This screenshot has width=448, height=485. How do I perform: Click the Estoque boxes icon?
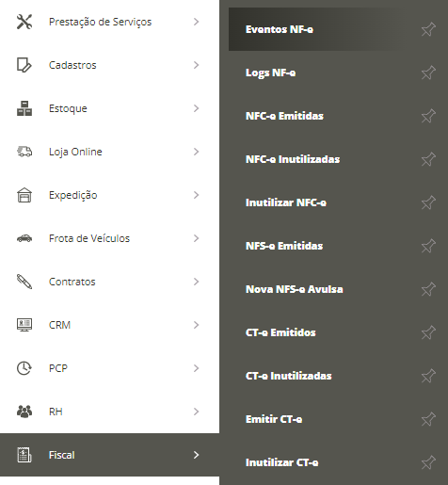24,108
